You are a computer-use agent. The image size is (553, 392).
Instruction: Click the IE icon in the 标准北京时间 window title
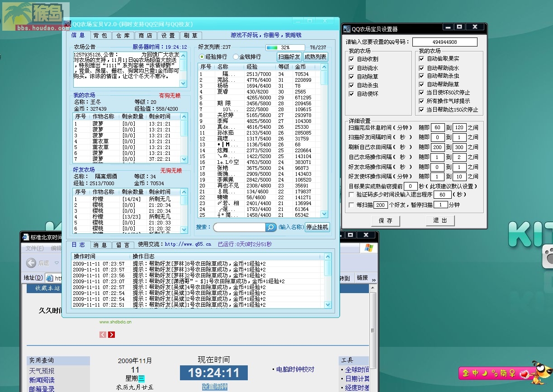coord(25,237)
